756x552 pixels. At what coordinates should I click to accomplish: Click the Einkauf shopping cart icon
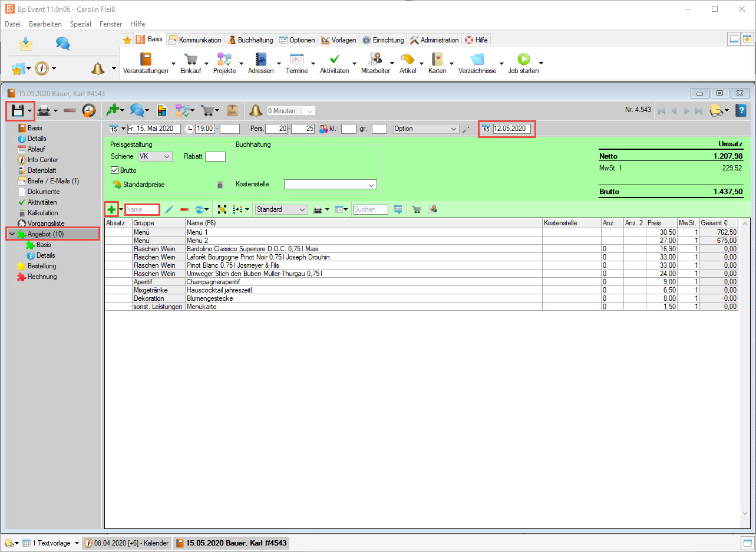pos(190,60)
